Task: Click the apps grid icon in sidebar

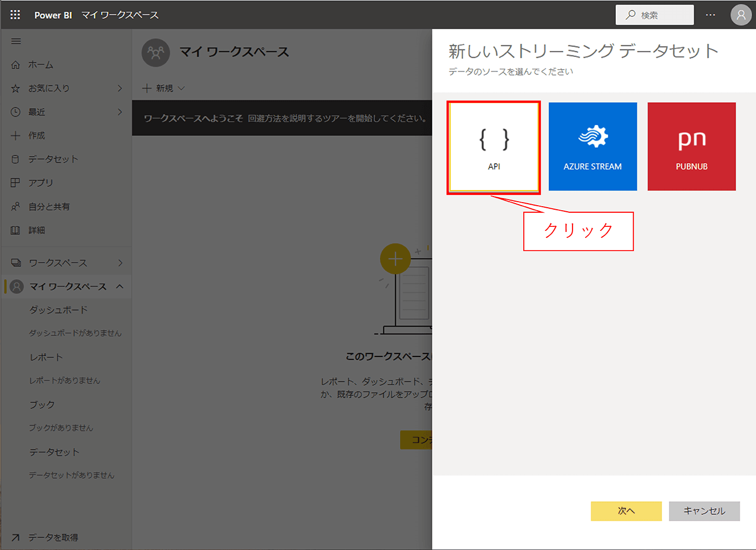Action: tap(16, 182)
